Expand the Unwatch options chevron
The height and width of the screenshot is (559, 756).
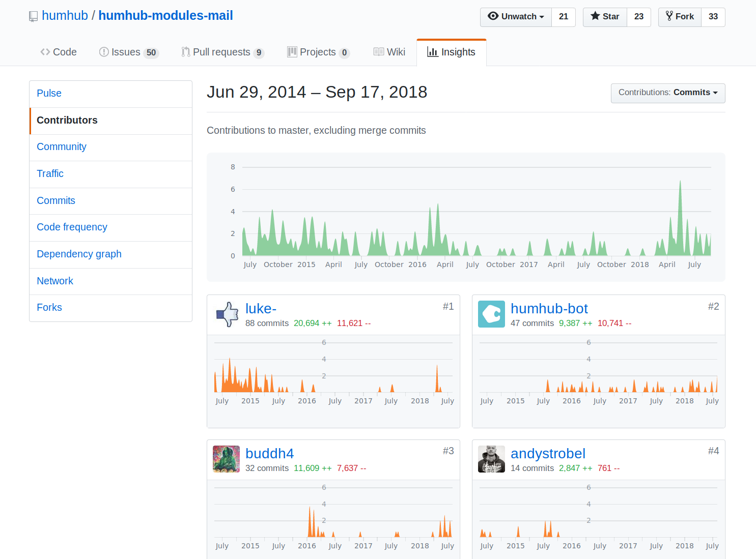coord(541,17)
